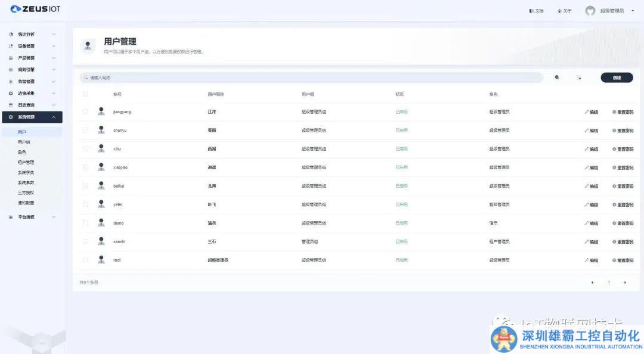Go to the next page using pagination arrow
Screen dimensions: 644x354
pos(624,282)
